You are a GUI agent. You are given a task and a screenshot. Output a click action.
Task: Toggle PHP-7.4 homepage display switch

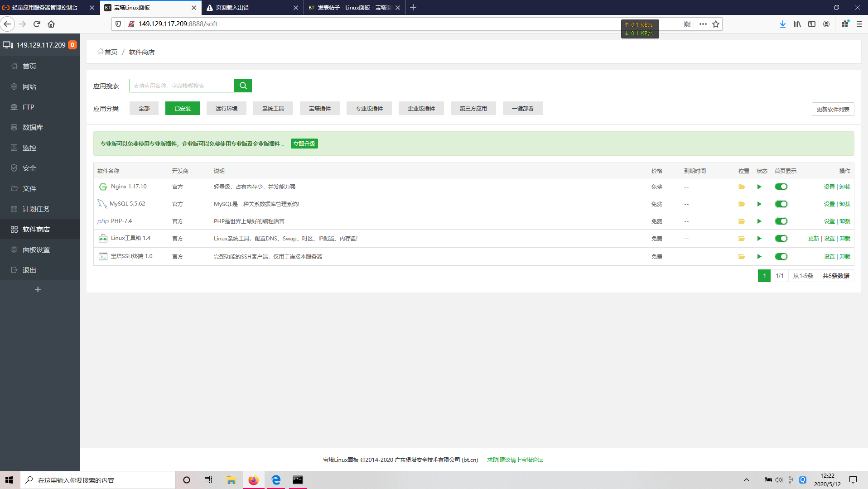click(x=781, y=221)
